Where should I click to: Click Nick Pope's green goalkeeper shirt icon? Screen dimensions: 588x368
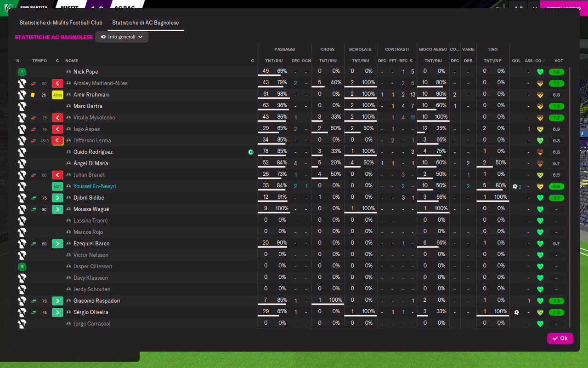tap(22, 72)
